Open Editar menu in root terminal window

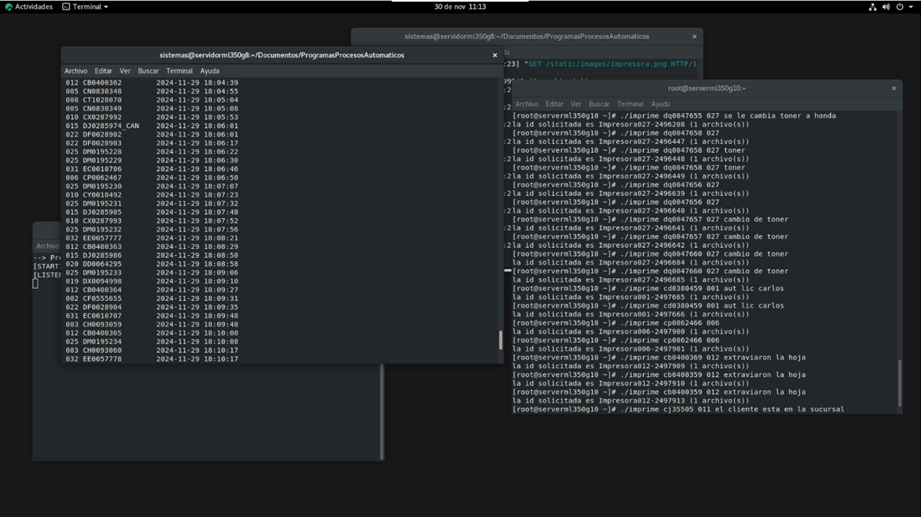554,104
